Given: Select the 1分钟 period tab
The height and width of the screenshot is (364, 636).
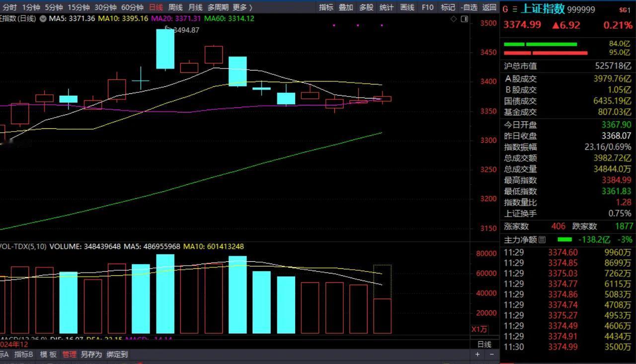Looking at the screenshot, I should 30,7.
